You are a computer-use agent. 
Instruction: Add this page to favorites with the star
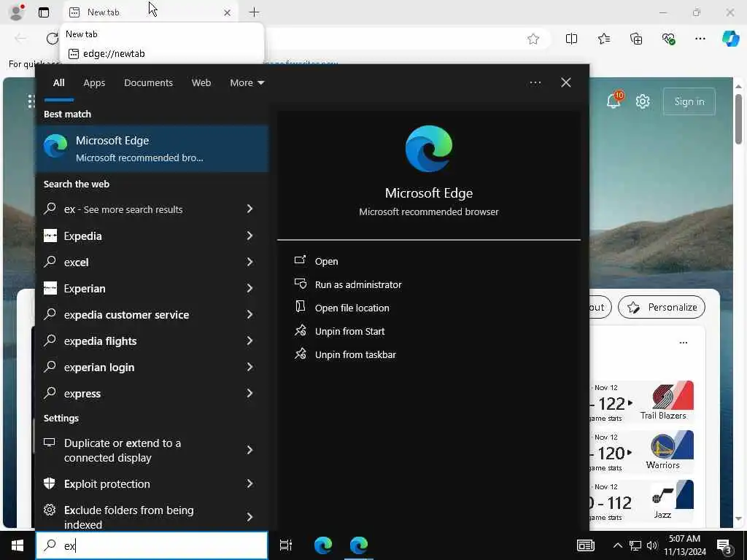(x=533, y=39)
